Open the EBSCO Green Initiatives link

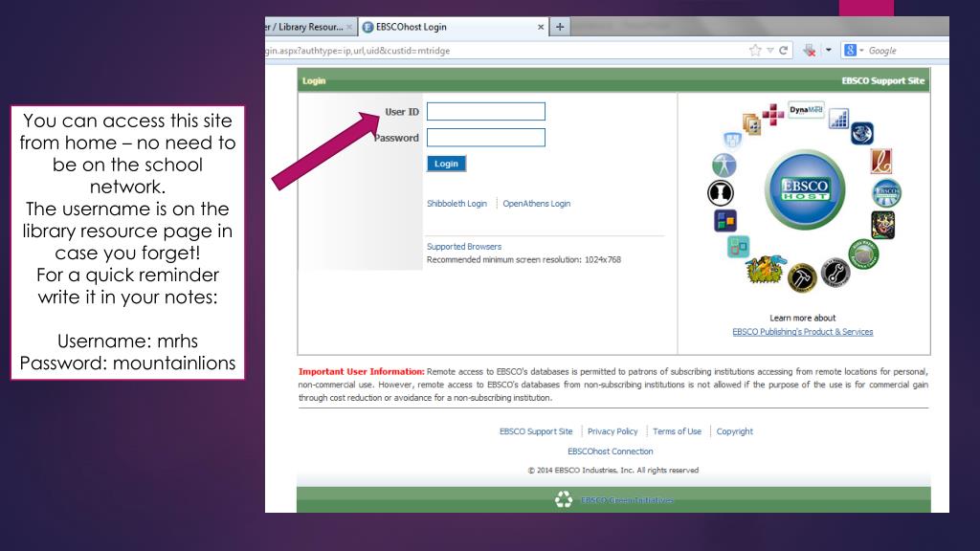pyautogui.click(x=627, y=499)
